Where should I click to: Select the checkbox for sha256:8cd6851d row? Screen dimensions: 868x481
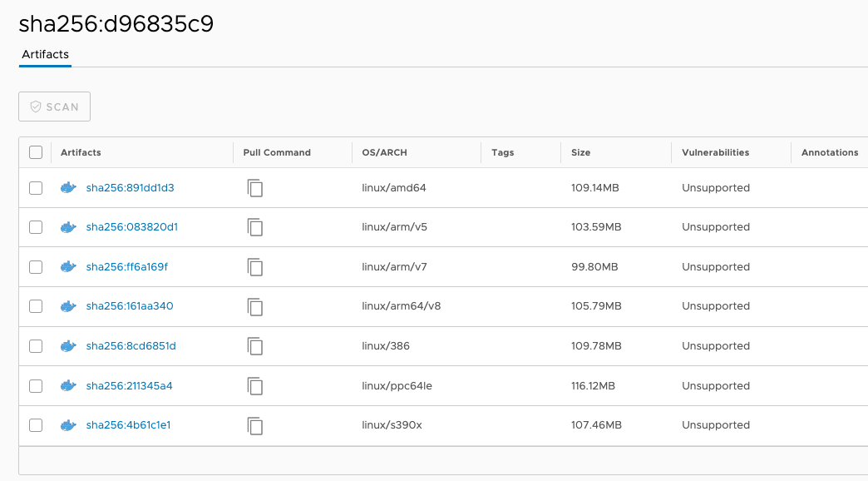click(36, 346)
